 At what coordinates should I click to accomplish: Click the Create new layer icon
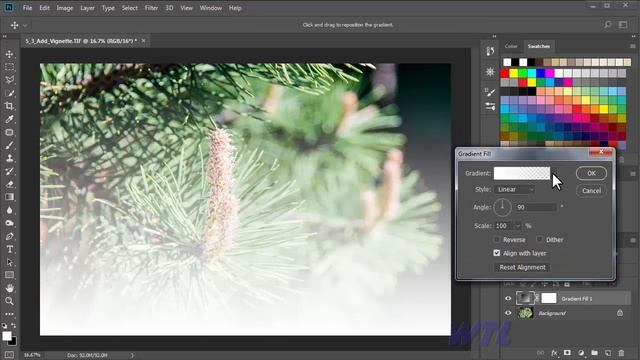coord(608,353)
